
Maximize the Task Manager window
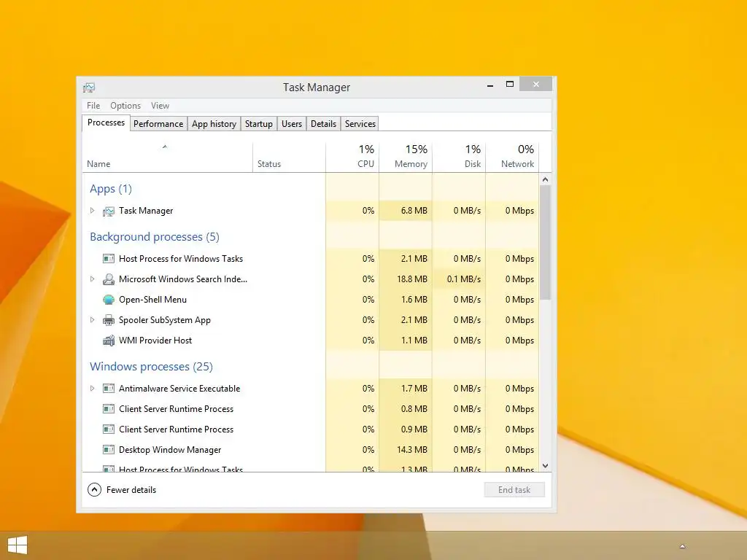pyautogui.click(x=510, y=85)
